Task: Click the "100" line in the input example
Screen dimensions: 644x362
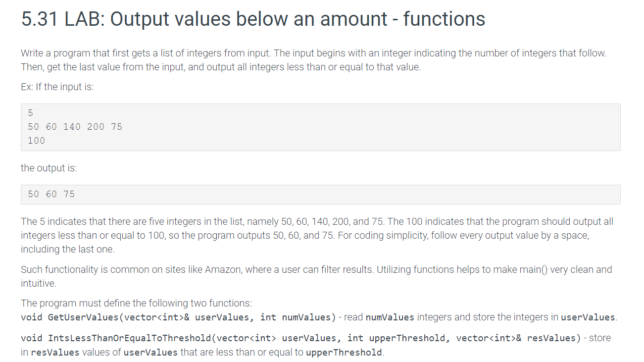Action: pos(36,141)
